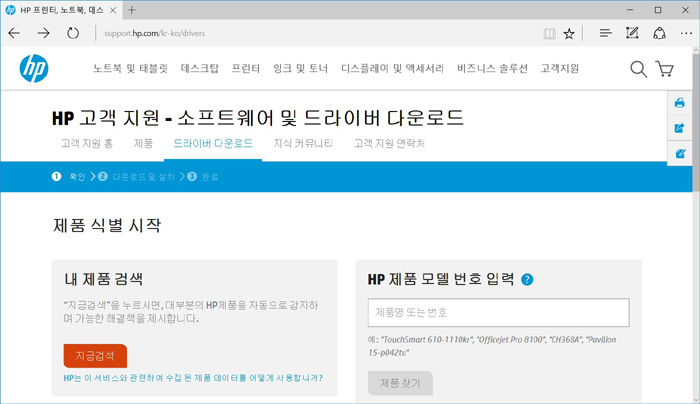The image size is (700, 404).
Task: Open 잉크 및 토너 menu
Action: [x=300, y=68]
